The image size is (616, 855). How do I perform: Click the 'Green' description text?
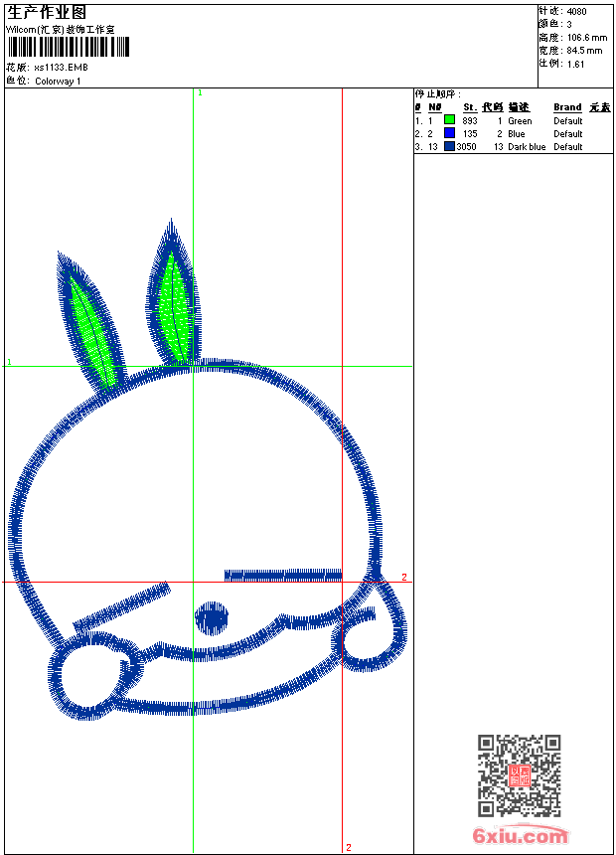[520, 121]
